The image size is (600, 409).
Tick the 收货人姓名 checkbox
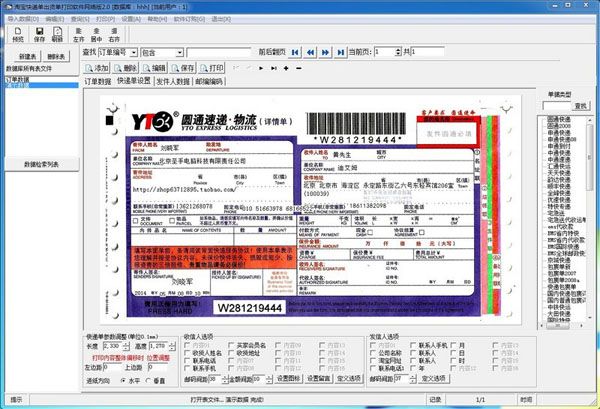(x=189, y=352)
